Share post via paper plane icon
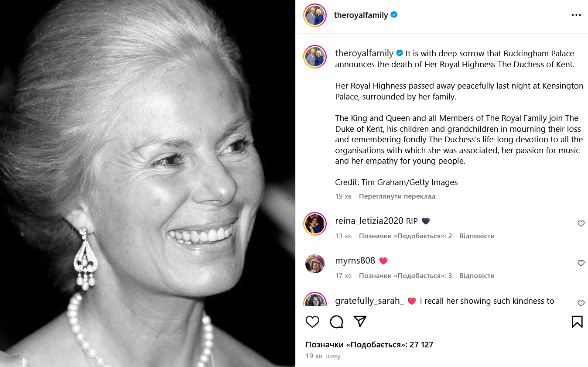 pos(360,322)
